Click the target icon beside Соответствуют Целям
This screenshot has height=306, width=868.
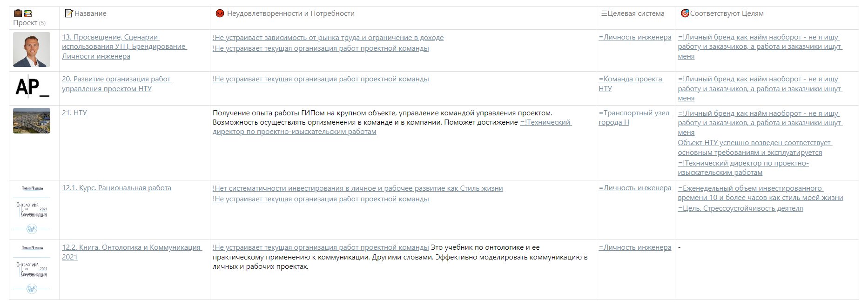(685, 13)
